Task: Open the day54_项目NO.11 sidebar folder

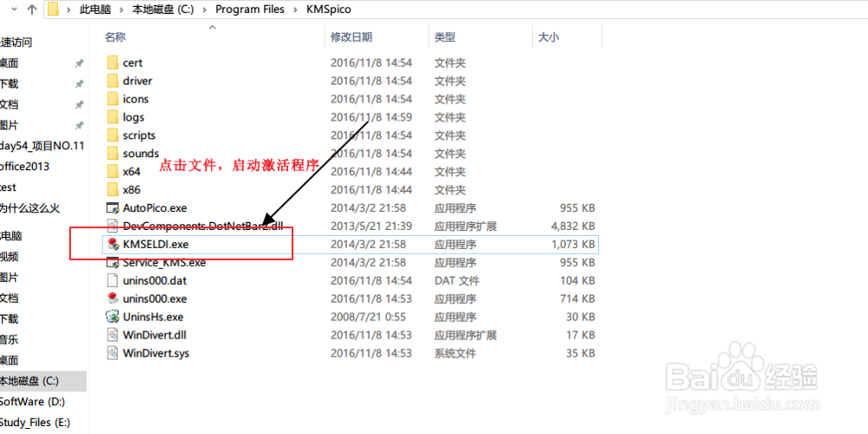Action: coord(42,146)
